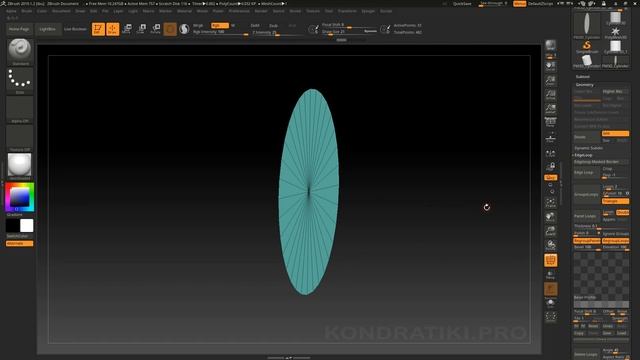Viewport: 640px width, 360px height.
Task: Toggle the Live Boolean button
Action: point(75,29)
